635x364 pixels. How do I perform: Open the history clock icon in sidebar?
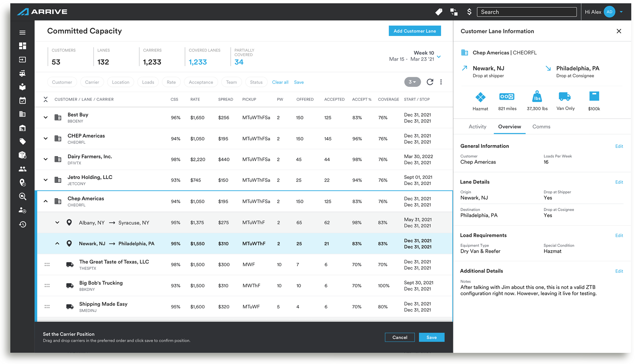pos(22,224)
